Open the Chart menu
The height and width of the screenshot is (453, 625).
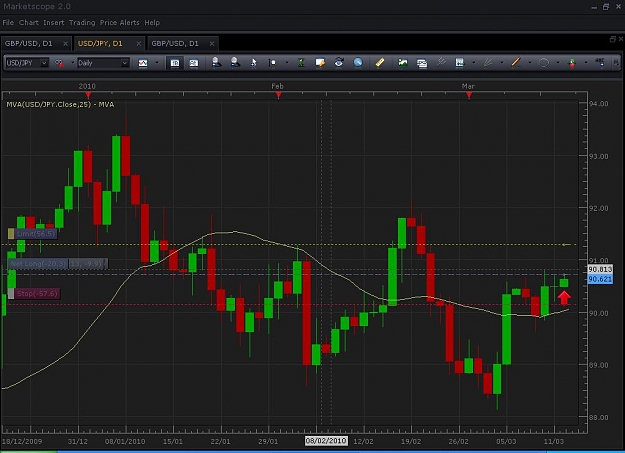pyautogui.click(x=29, y=23)
